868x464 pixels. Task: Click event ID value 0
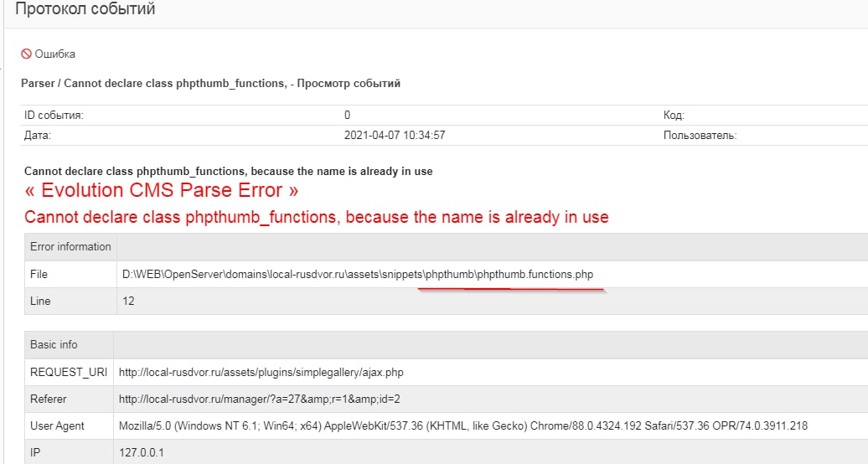coord(347,116)
